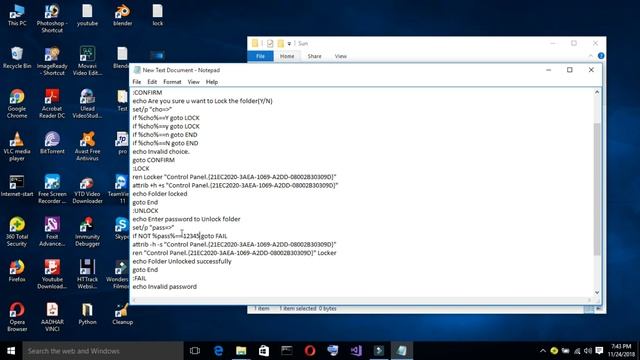This screenshot has height=360, width=640.
Task: Open the Notepad File menu
Action: tap(137, 82)
